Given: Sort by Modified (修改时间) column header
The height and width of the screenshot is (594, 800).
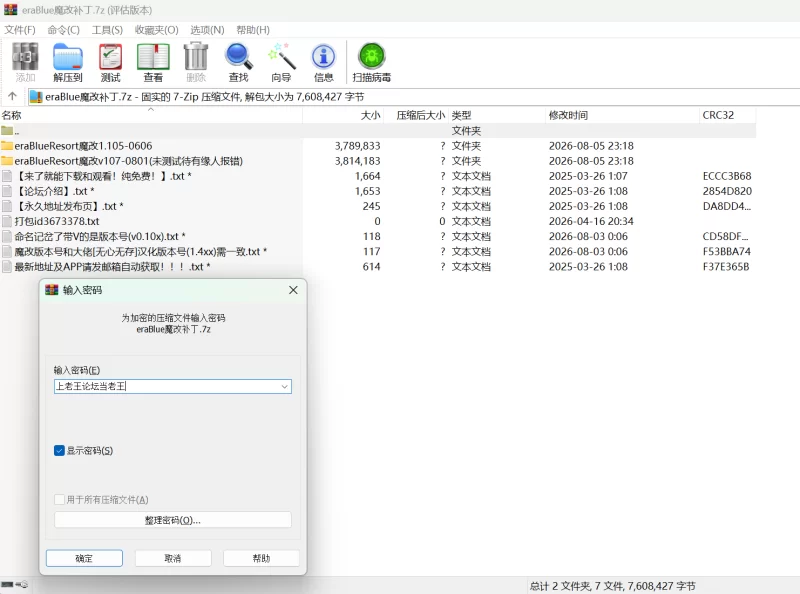Looking at the screenshot, I should pos(622,115).
